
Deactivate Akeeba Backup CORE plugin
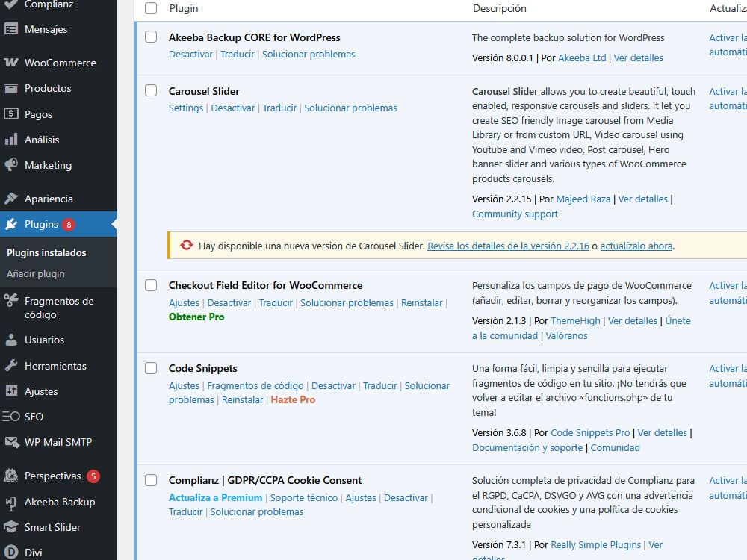[190, 55]
